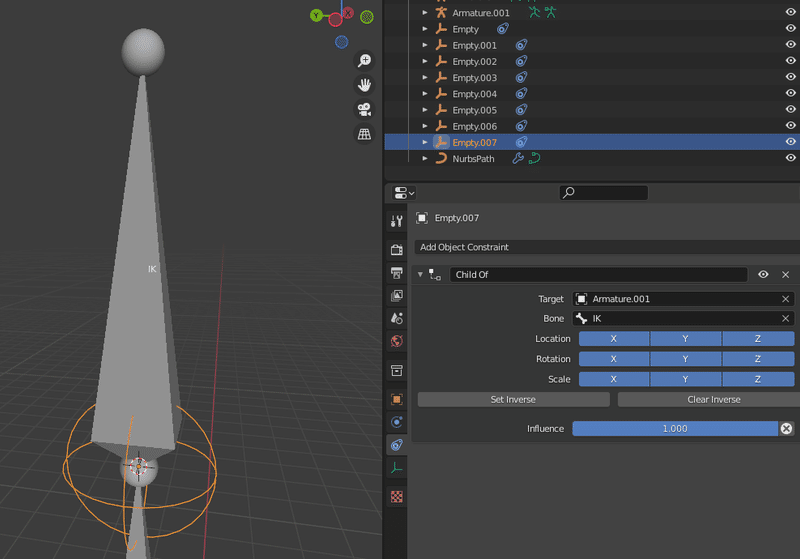Open the World properties tab
800x559 pixels.
coord(396,341)
